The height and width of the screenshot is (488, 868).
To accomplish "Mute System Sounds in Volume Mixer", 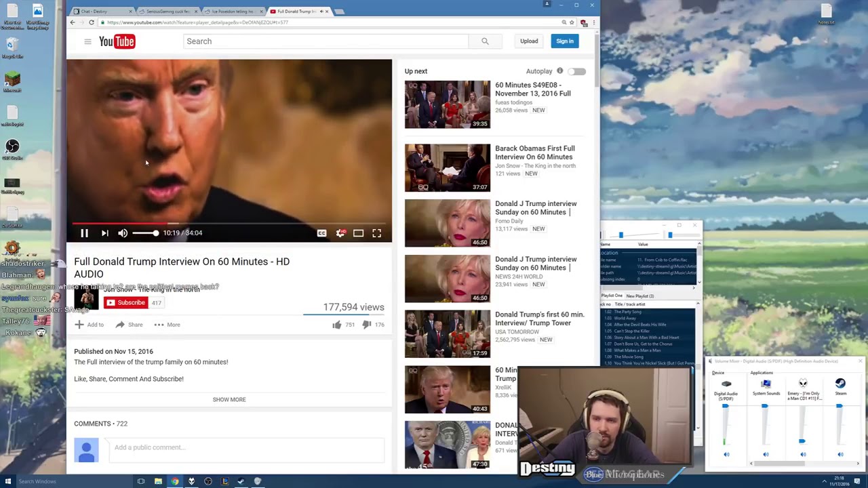I will (x=766, y=455).
